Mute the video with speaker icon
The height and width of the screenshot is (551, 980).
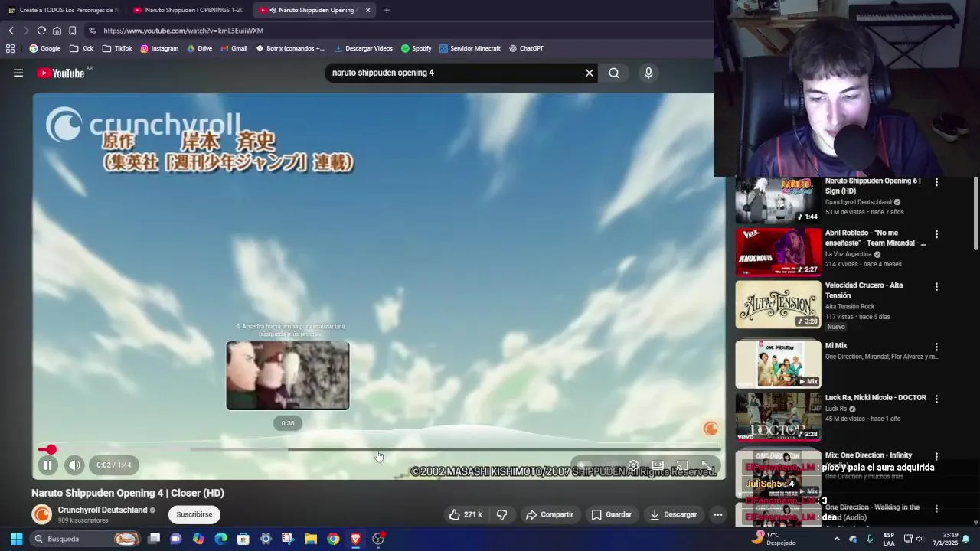[74, 465]
